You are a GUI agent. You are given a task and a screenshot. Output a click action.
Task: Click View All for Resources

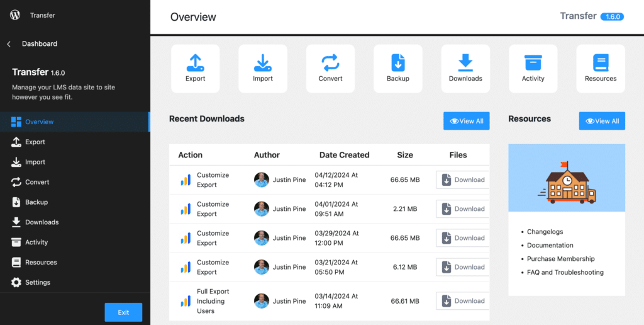point(602,122)
